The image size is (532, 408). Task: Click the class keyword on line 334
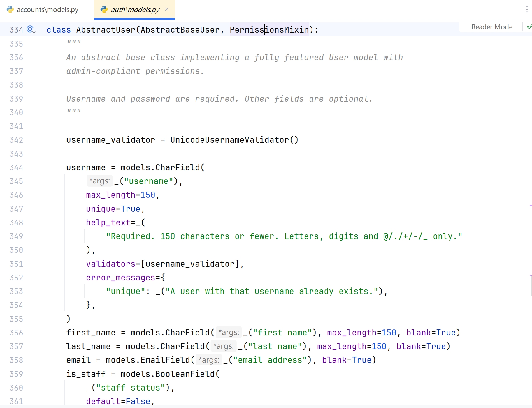click(59, 30)
